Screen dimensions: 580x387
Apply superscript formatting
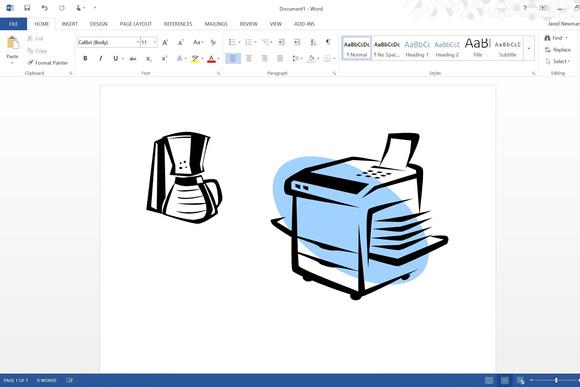[x=164, y=59]
